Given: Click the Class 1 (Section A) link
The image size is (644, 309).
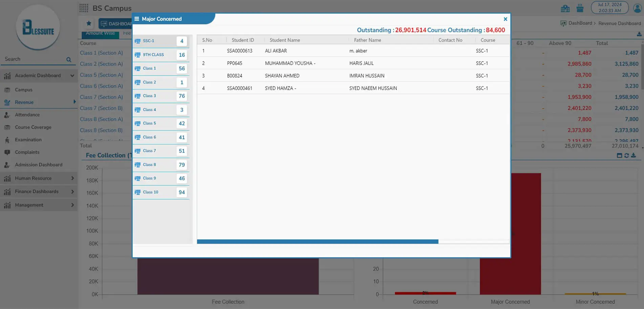Looking at the screenshot, I should point(101,53).
